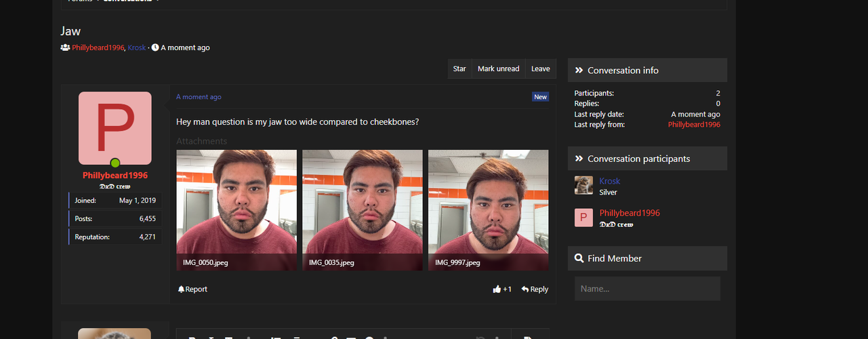Viewport: 868px width, 339px height.
Task: Click the New badge on the post
Action: pyautogui.click(x=540, y=97)
